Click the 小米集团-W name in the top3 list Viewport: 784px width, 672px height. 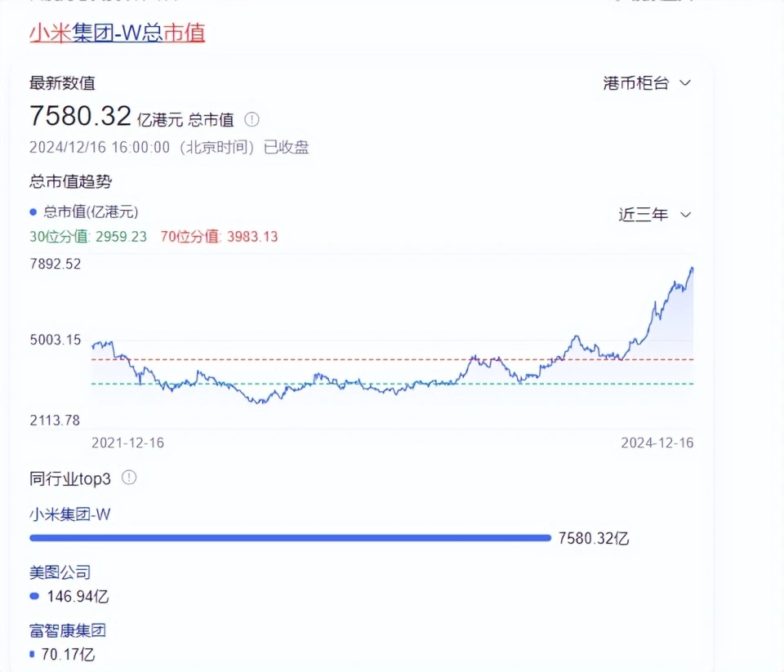(x=69, y=514)
